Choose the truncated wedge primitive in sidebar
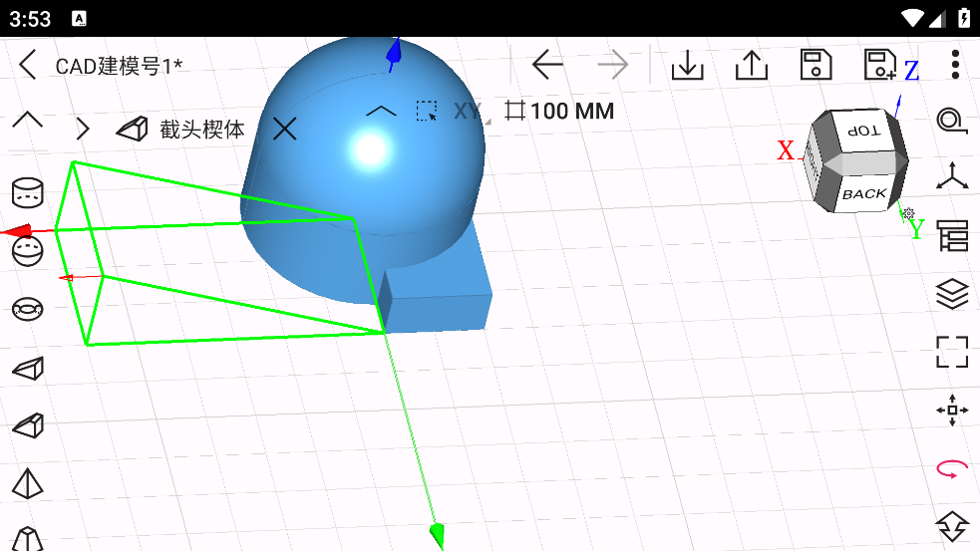 28,425
